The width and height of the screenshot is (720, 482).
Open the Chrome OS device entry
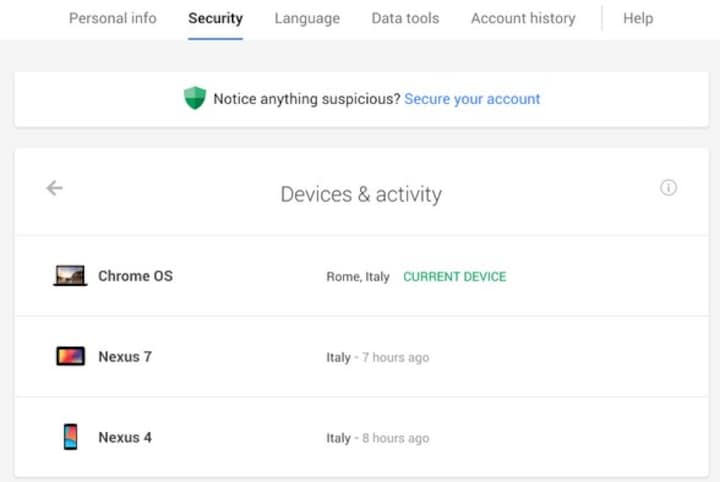(361, 276)
